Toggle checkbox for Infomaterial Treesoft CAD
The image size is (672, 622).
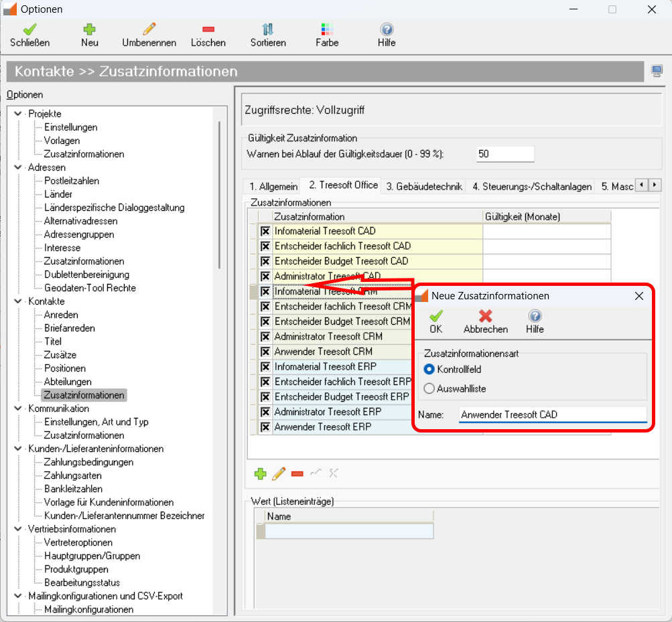click(x=265, y=231)
